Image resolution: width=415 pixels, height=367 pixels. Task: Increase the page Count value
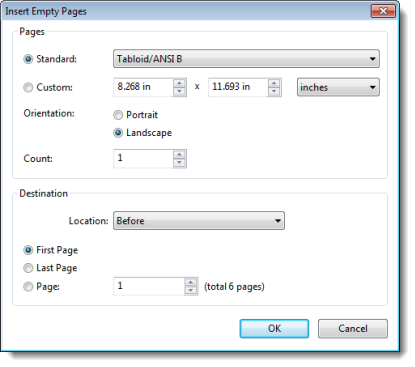pos(179,155)
